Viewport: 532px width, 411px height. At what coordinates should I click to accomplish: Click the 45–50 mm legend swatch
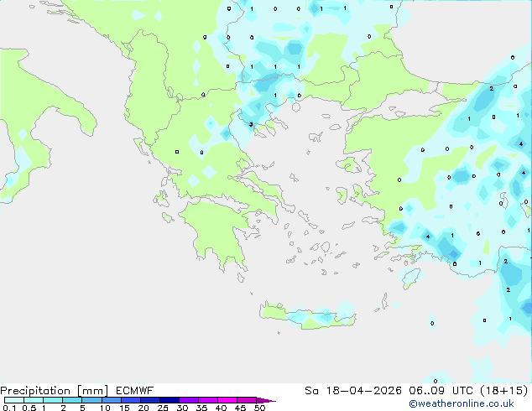pos(247,400)
